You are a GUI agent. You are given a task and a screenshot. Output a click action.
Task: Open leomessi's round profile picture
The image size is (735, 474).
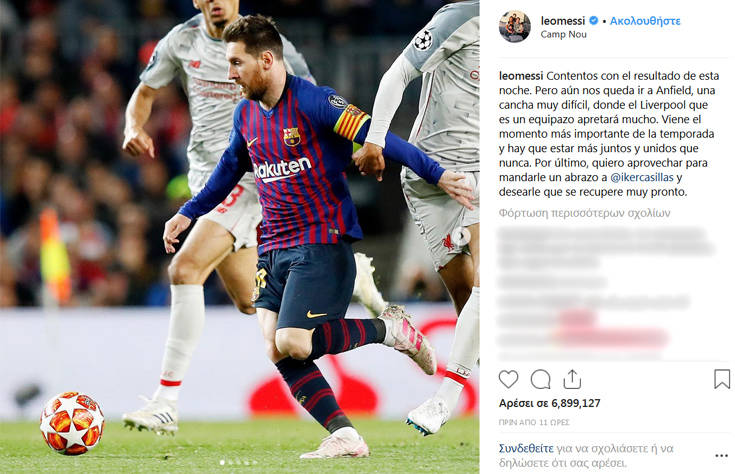tap(515, 27)
